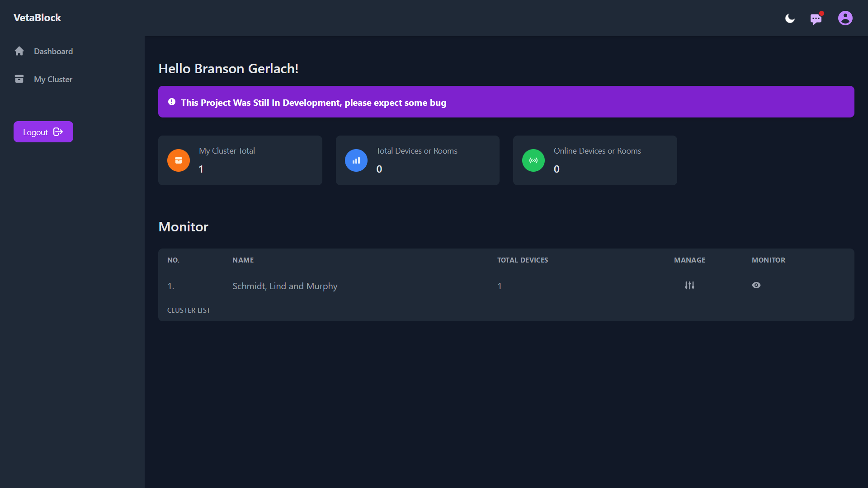
Task: Click the My Cluster archive icon
Action: [19, 79]
